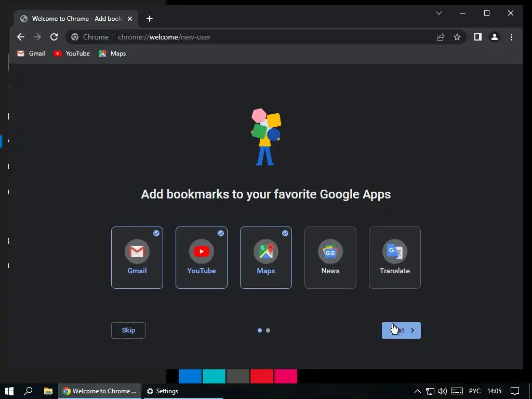Pick the pink color swatch
This screenshot has width=532, height=399.
click(286, 376)
